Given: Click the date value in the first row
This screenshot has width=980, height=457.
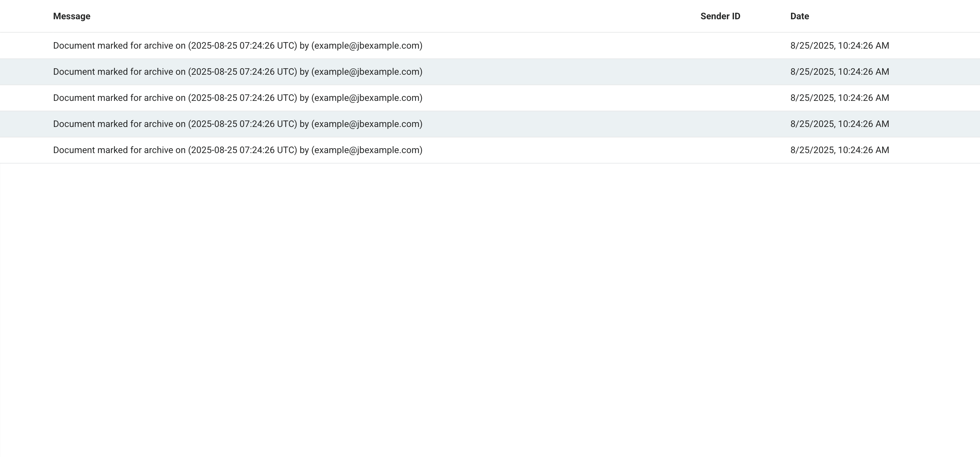Looking at the screenshot, I should click(839, 46).
